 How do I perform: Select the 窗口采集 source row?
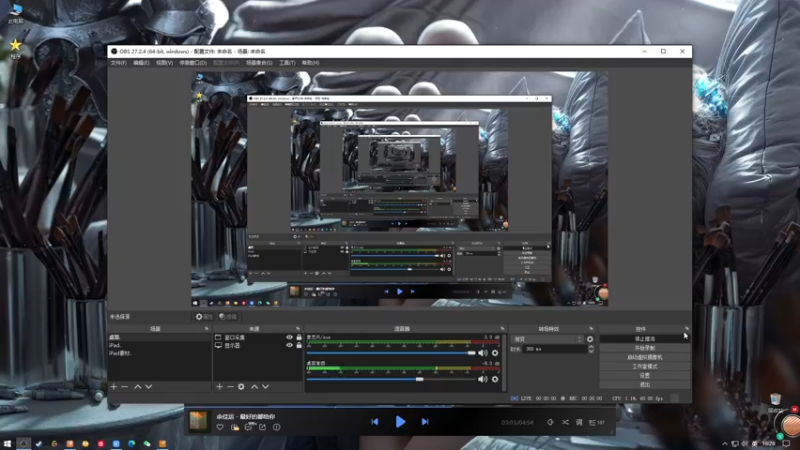258,337
